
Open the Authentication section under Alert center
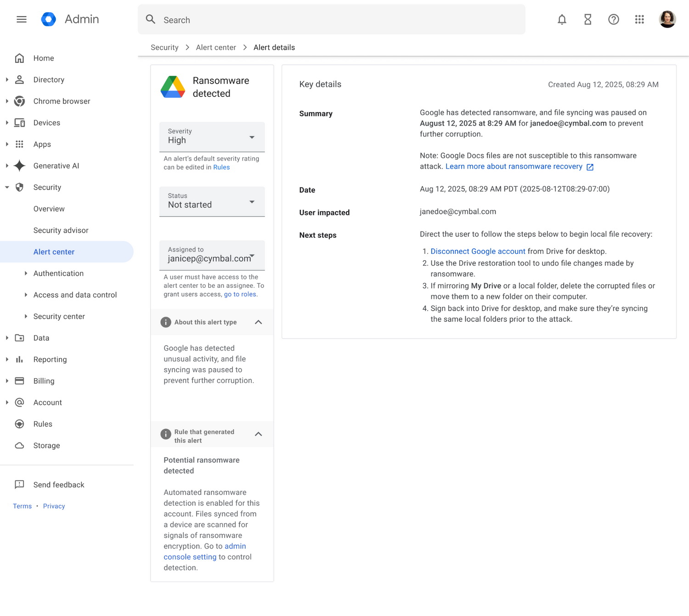tap(58, 273)
